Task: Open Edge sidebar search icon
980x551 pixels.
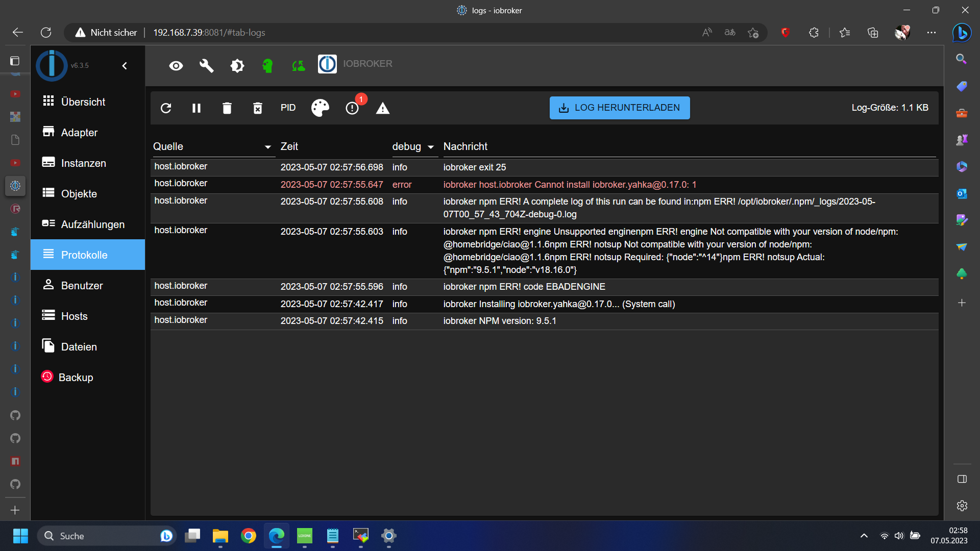Action: tap(962, 59)
